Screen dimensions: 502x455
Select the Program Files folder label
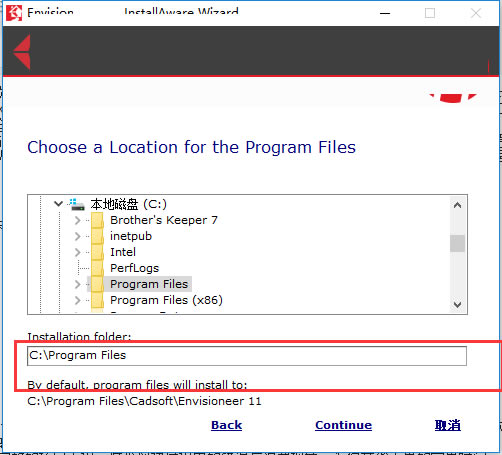[149, 284]
